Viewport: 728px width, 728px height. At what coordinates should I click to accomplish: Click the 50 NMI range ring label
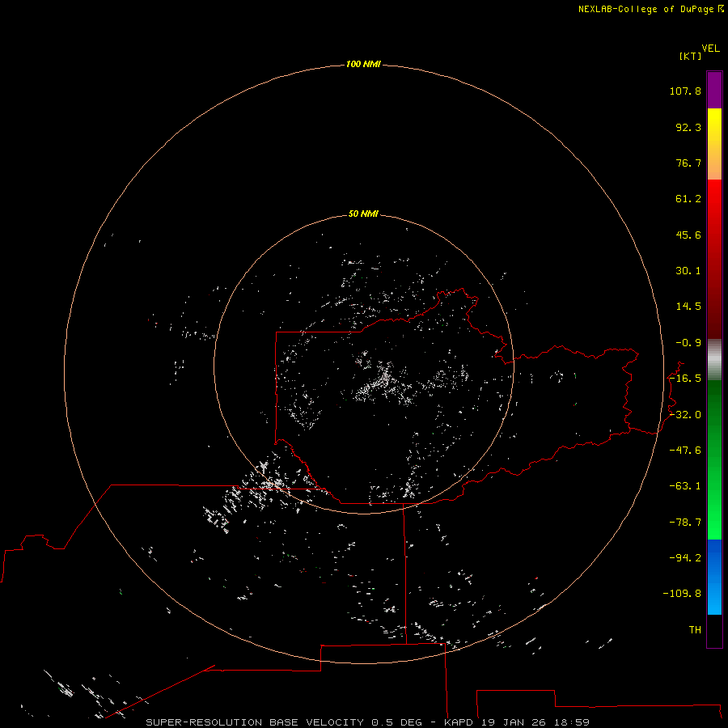coord(363,214)
